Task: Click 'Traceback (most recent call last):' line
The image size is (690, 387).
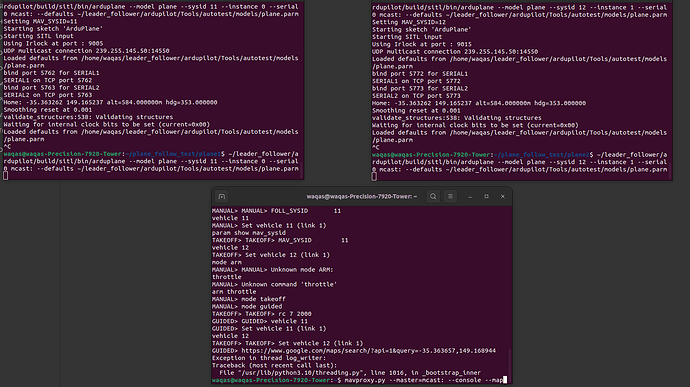Action: tap(274, 365)
